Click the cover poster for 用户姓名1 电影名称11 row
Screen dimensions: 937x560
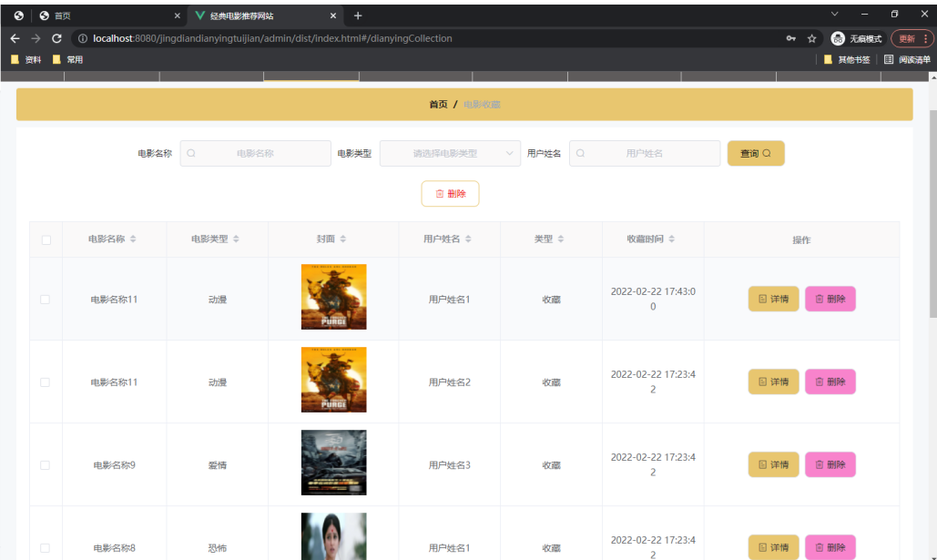(x=333, y=297)
